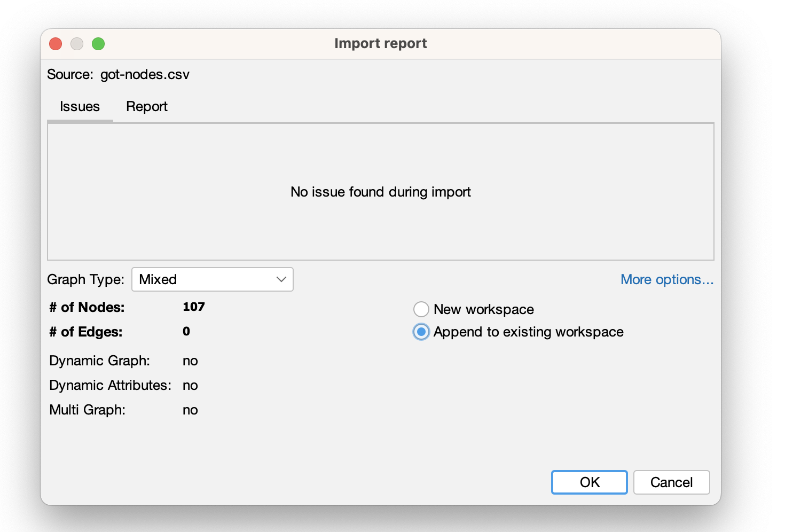Open the More options link
Screen dimensions: 785x532
(666, 279)
